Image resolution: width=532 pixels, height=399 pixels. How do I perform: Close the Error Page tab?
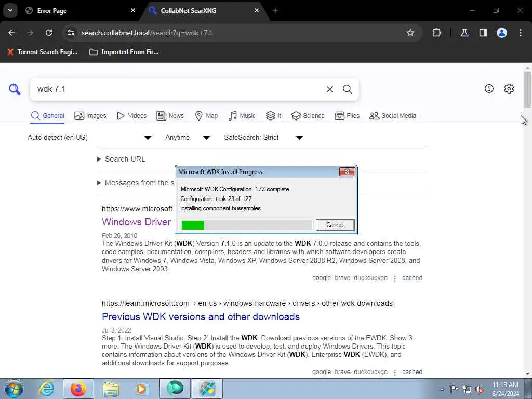point(133,10)
